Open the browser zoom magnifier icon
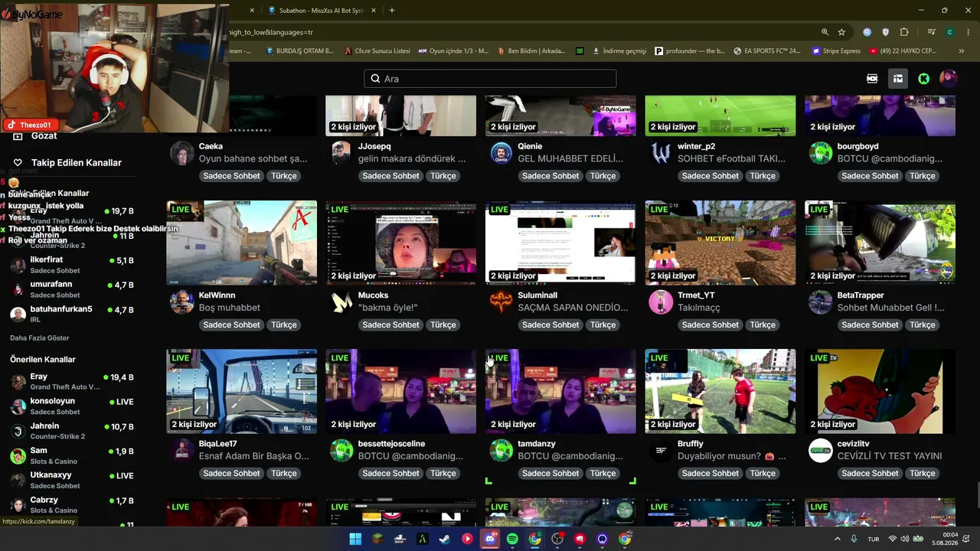 coord(825,32)
